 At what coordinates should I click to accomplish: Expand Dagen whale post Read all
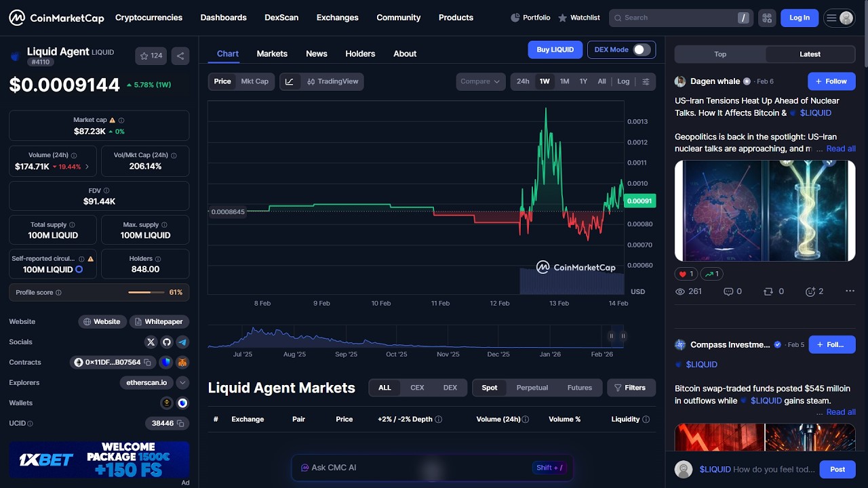click(841, 148)
